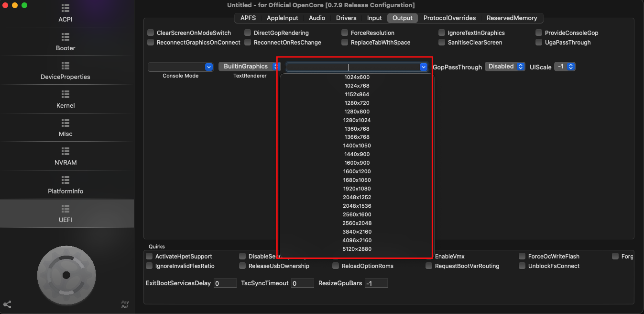
Task: Toggle IgnoreTextInGraphics checkbox
Action: (442, 33)
